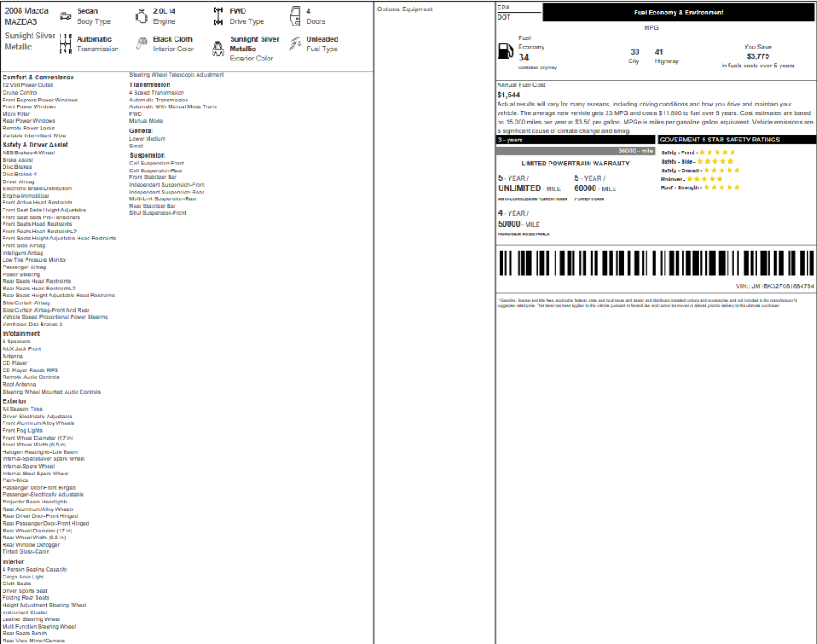Click the Driver Airbag feature
Screen dimensions: 817x644
click(x=18, y=181)
